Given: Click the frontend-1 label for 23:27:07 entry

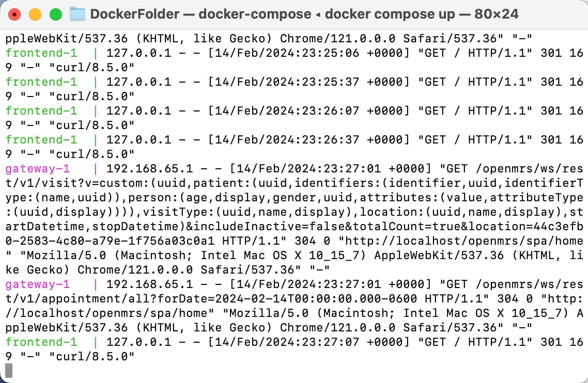Looking at the screenshot, I should [x=41, y=342].
